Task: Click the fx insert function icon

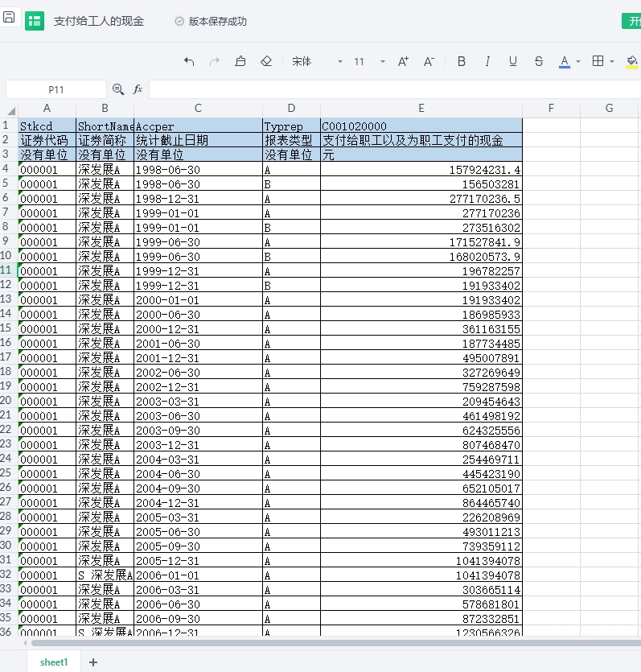Action: coord(138,89)
